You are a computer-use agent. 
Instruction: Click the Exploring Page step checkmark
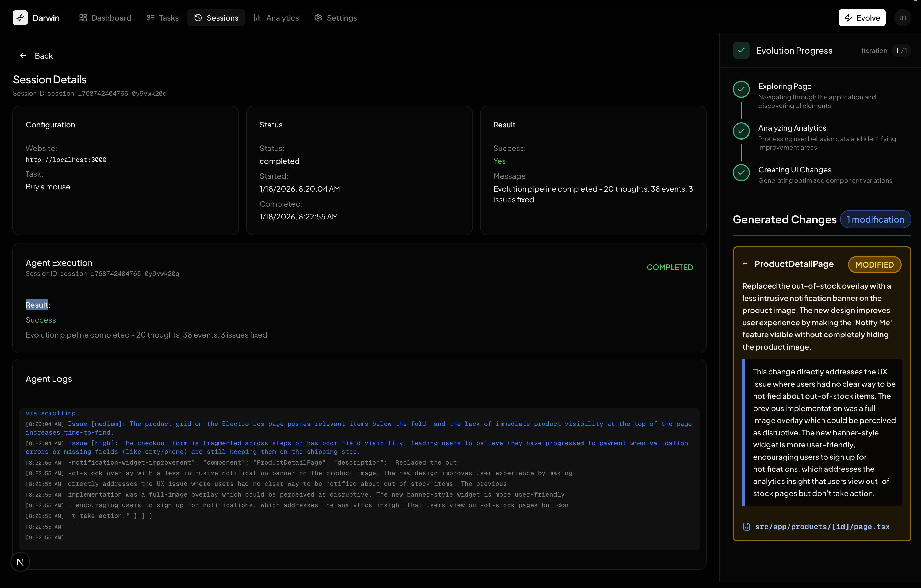[x=741, y=89]
